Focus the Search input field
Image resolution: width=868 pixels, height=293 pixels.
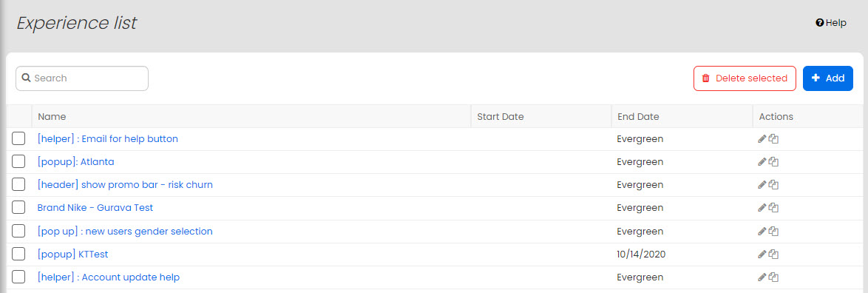[x=82, y=78]
